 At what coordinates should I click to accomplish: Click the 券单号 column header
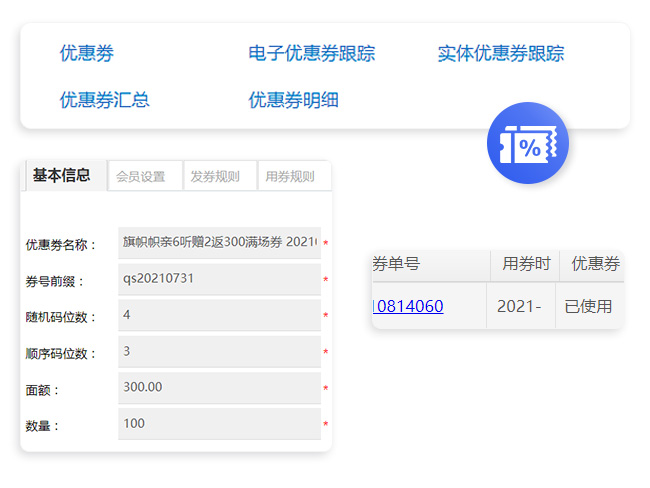(397, 264)
